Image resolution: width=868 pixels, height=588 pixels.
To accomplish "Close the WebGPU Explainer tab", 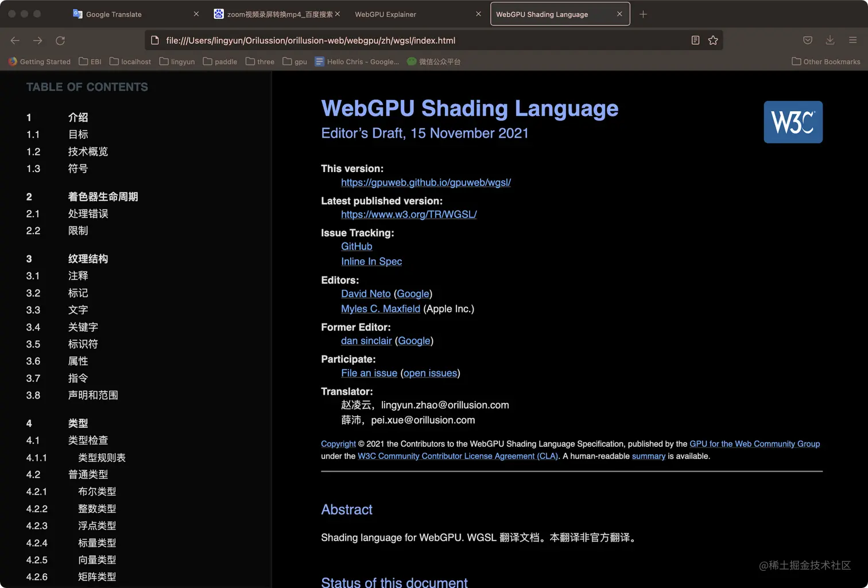I will point(478,14).
